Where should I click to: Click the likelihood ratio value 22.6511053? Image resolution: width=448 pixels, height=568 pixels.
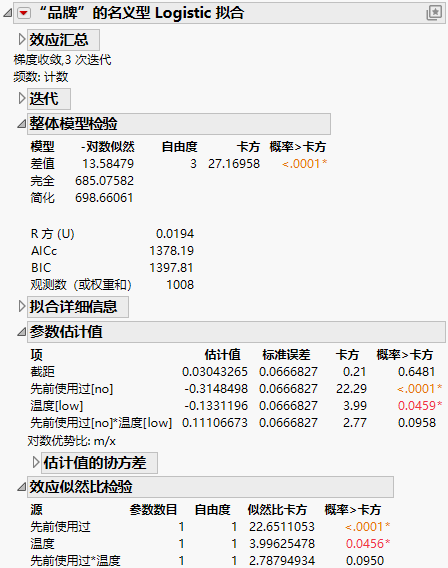click(x=282, y=527)
